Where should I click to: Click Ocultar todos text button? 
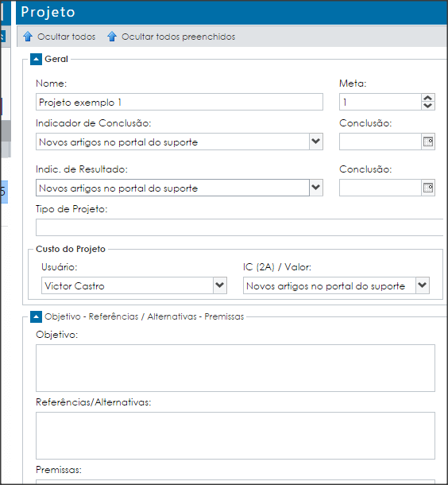pyautogui.click(x=67, y=37)
